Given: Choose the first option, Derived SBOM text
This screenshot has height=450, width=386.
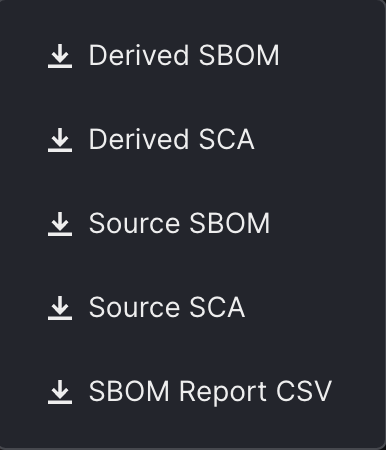Looking at the screenshot, I should 184,55.
